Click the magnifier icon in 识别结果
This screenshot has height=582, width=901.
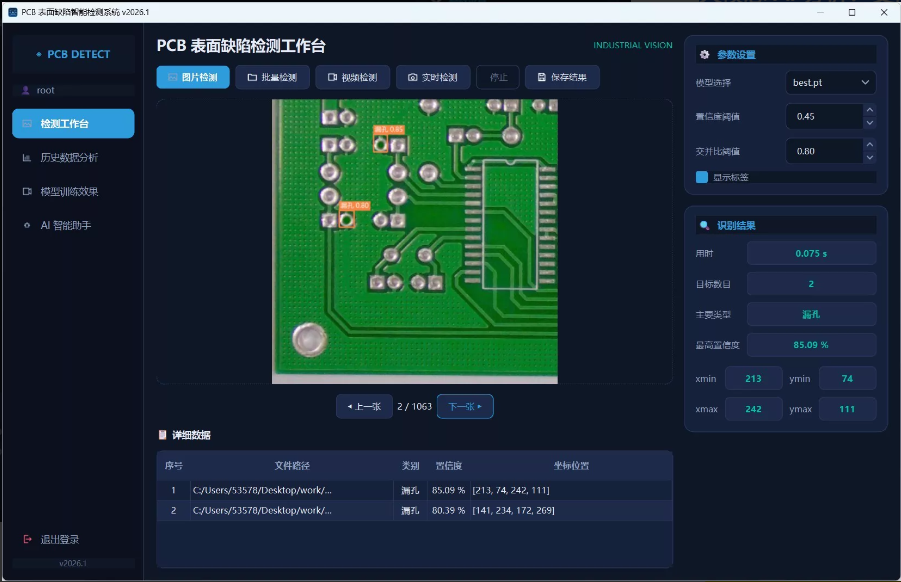(x=704, y=225)
